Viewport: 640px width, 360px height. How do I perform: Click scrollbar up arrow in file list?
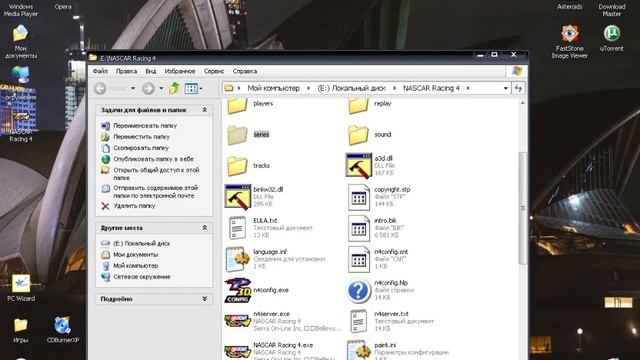pos(523,103)
